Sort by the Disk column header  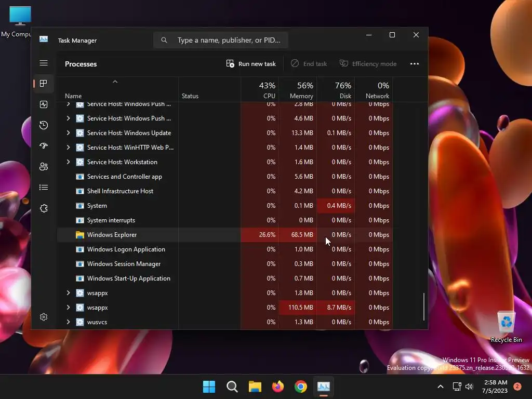click(x=336, y=89)
